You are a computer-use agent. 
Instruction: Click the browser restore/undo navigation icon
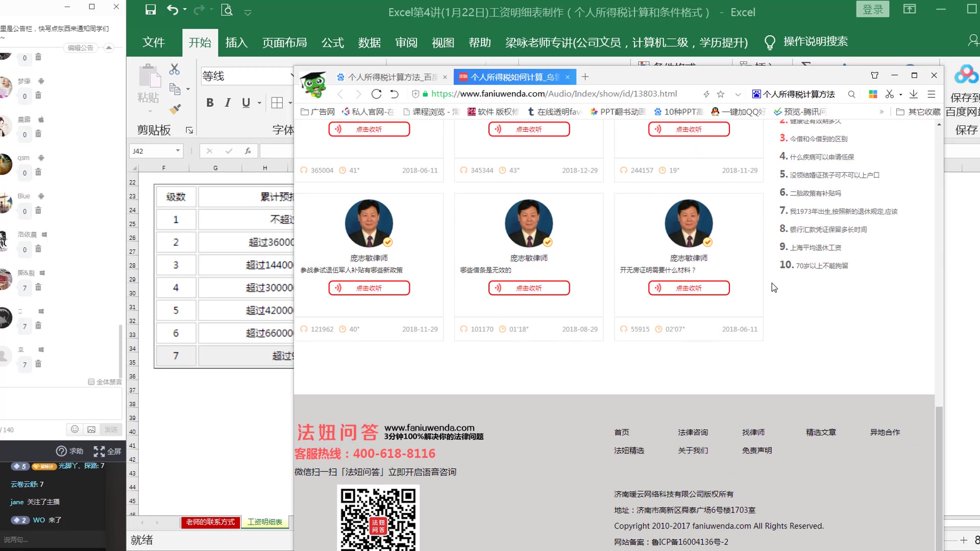[395, 94]
